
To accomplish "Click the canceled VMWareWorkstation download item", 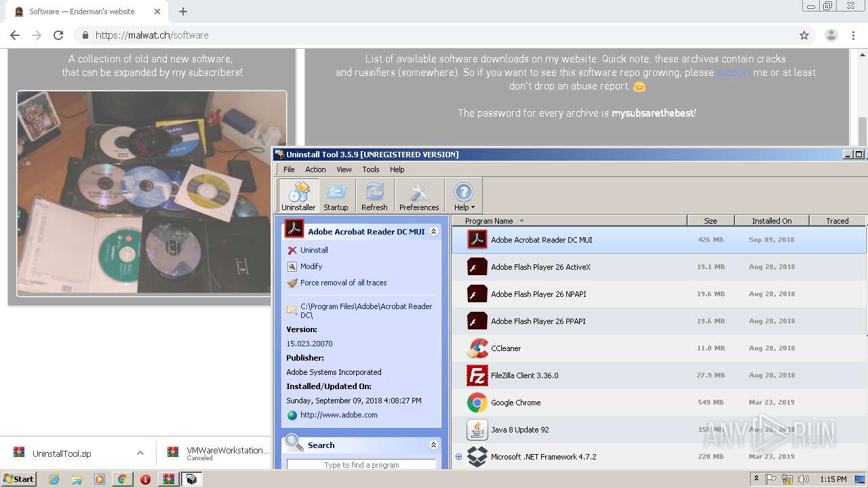I will tap(217, 453).
